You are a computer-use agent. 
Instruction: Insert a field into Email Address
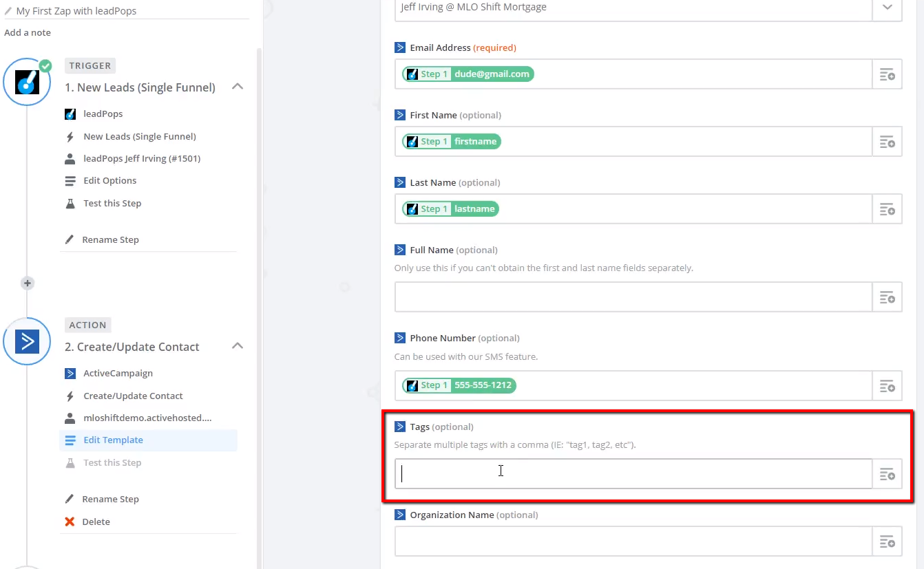887,74
